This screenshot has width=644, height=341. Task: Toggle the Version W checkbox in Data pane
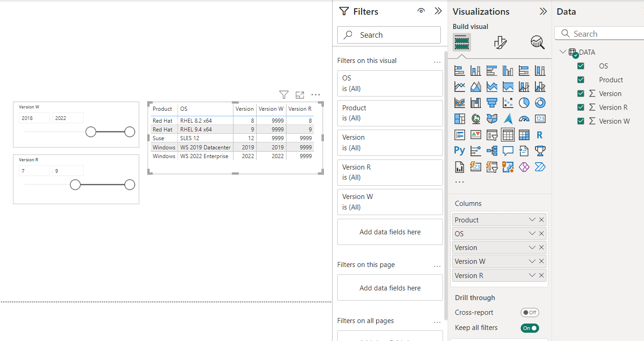click(x=581, y=121)
